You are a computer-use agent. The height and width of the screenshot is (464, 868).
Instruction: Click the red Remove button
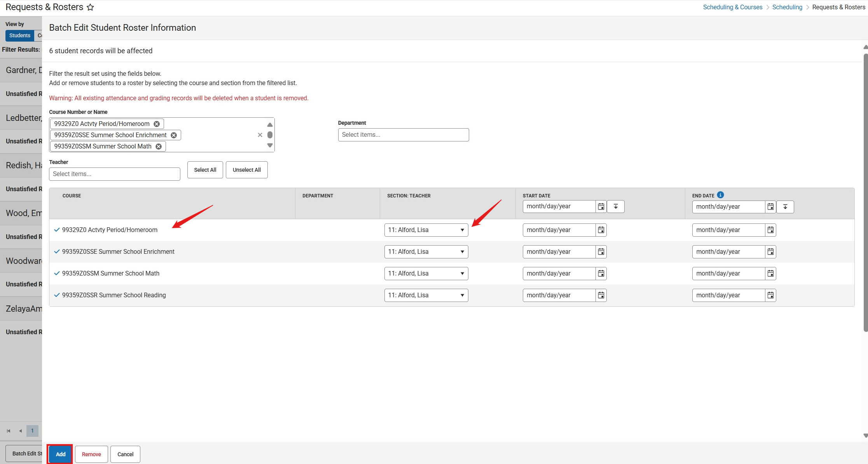pos(91,454)
